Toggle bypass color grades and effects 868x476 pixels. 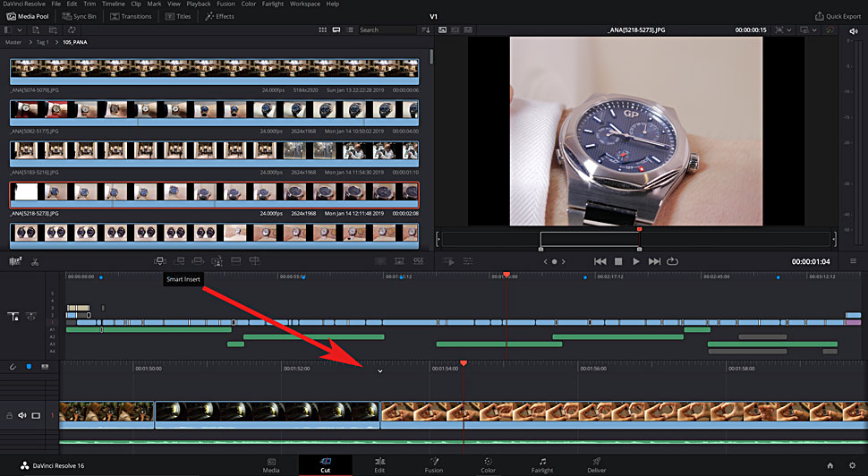(x=830, y=30)
